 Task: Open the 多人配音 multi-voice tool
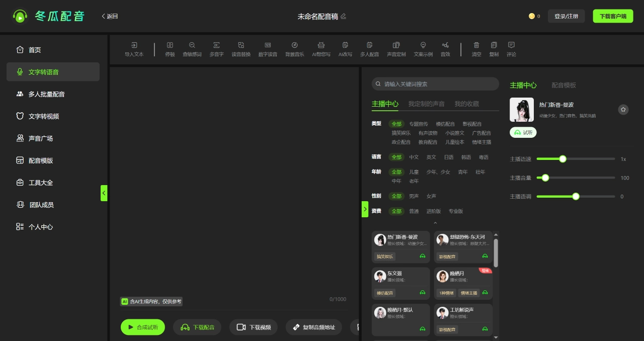[369, 49]
